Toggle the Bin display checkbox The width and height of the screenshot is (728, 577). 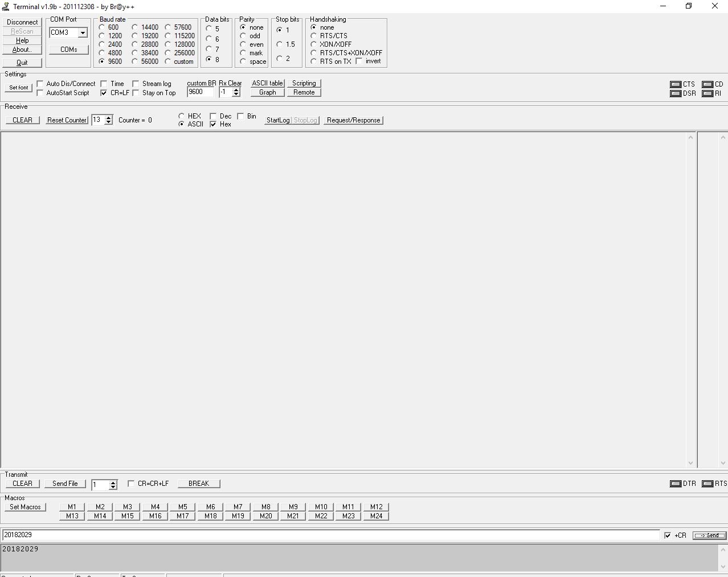tap(241, 116)
